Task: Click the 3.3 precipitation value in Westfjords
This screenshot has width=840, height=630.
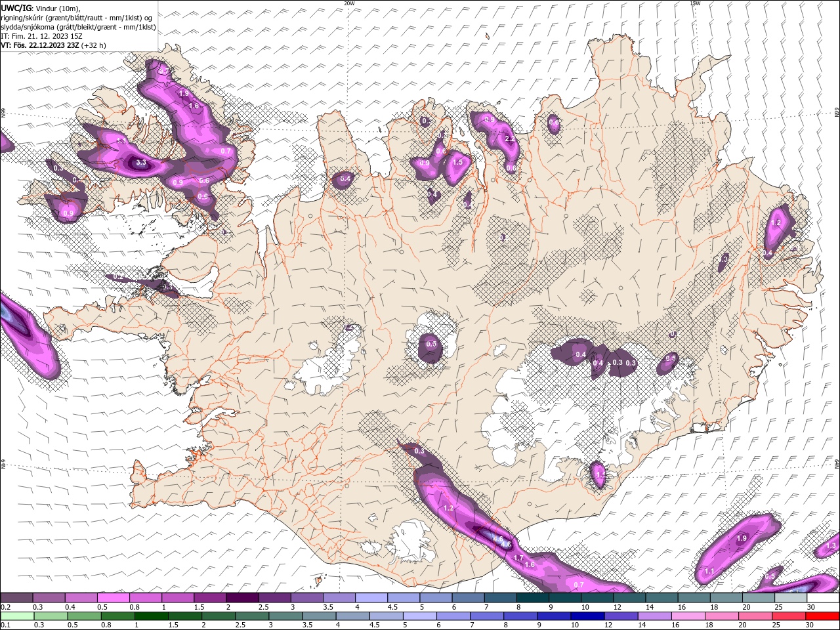Action: point(140,162)
